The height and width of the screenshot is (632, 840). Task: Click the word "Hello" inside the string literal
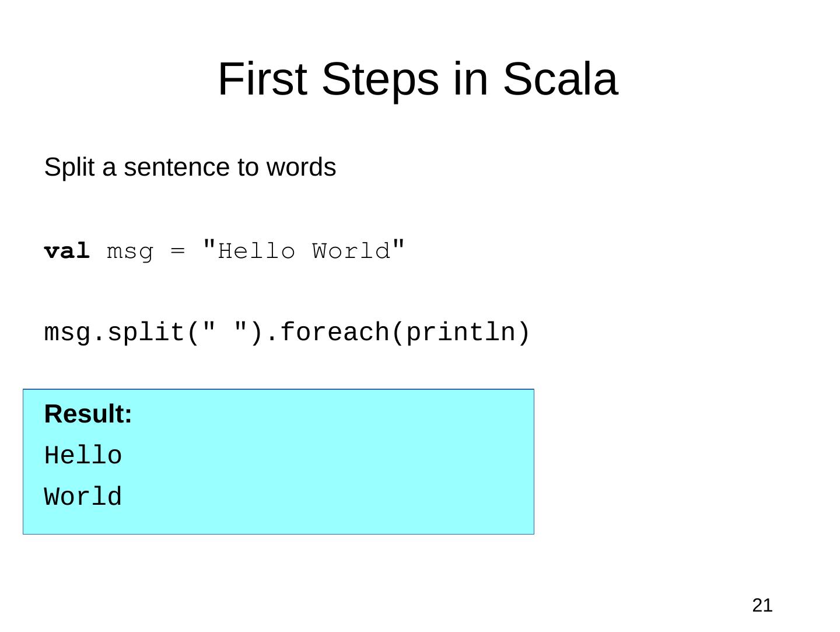tap(256, 252)
